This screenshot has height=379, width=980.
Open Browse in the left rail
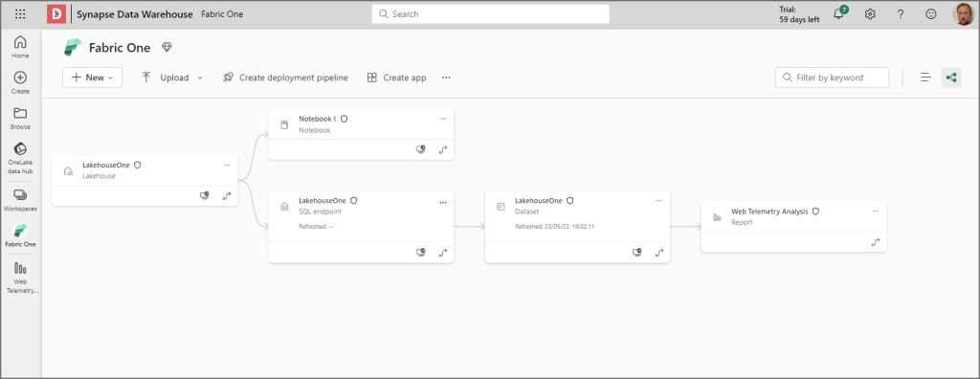(20, 119)
